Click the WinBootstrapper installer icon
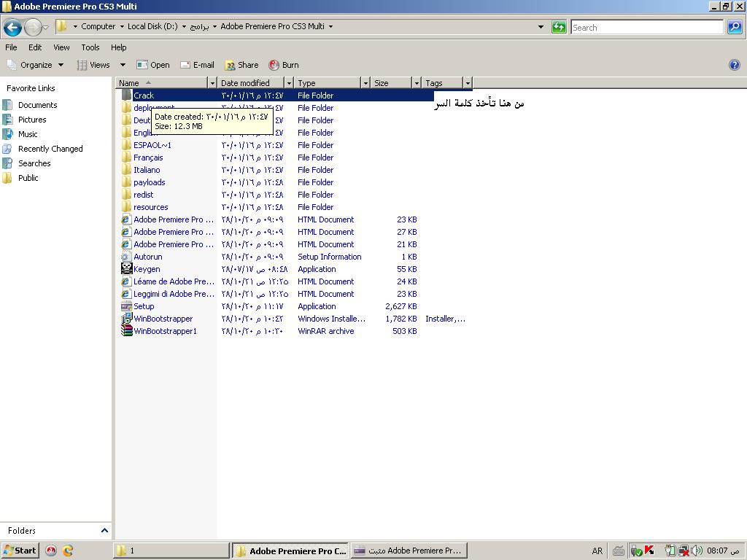747x560 pixels. coord(126,319)
